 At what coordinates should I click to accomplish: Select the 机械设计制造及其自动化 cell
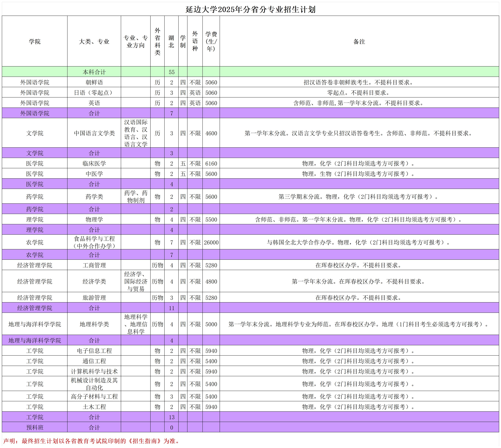pyautogui.click(x=94, y=384)
